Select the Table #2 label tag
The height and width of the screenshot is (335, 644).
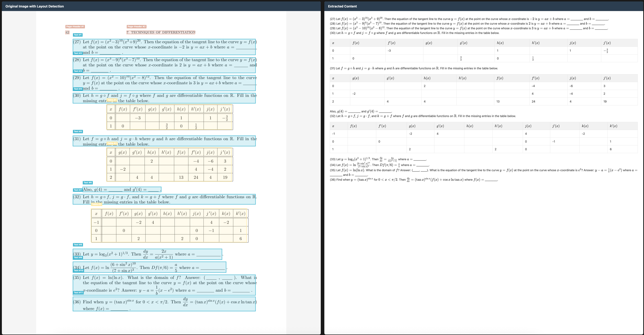(x=112, y=143)
